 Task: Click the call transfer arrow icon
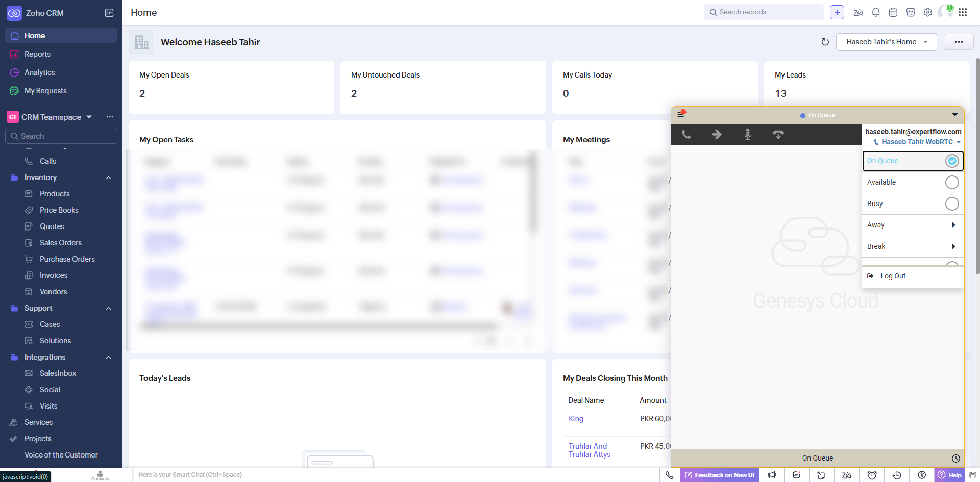click(x=717, y=135)
